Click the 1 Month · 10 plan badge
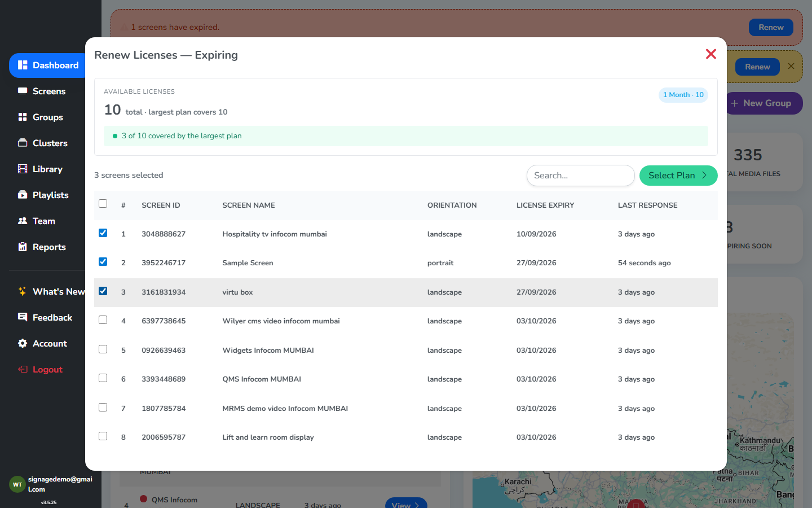Screen dimensions: 812x508 (683, 95)
